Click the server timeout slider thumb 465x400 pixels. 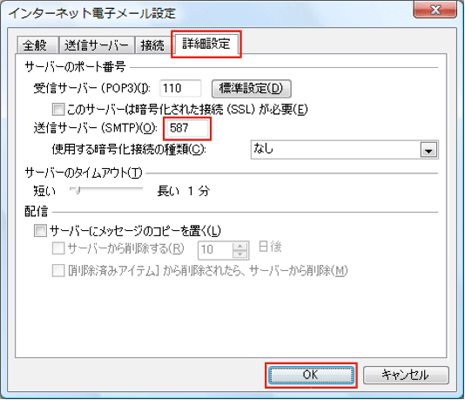[x=77, y=190]
